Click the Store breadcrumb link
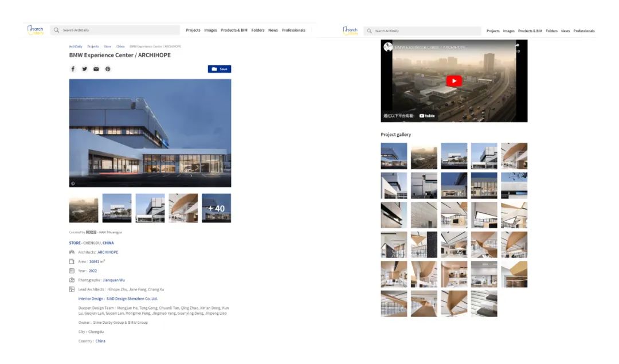This screenshot has height=364, width=619. 107,46
